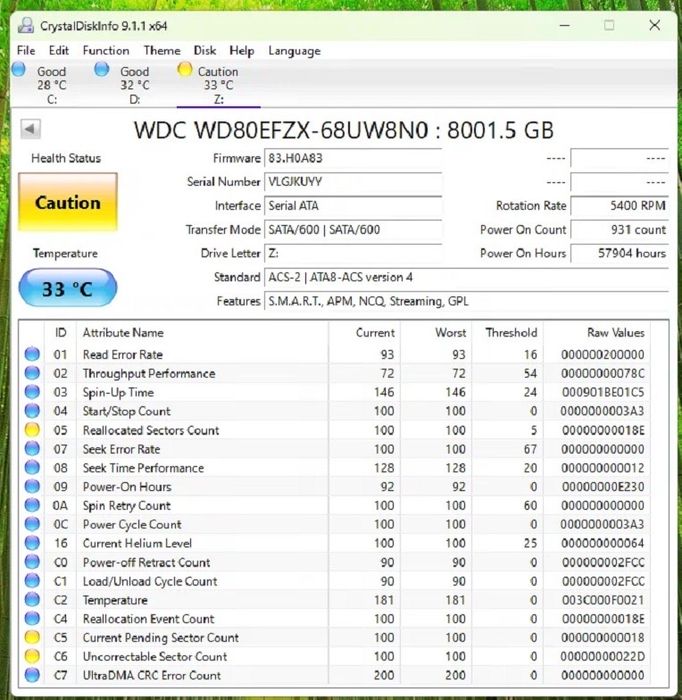Image resolution: width=682 pixels, height=700 pixels.
Task: Click the Power On Count value 931 count
Action: pyautogui.click(x=619, y=230)
